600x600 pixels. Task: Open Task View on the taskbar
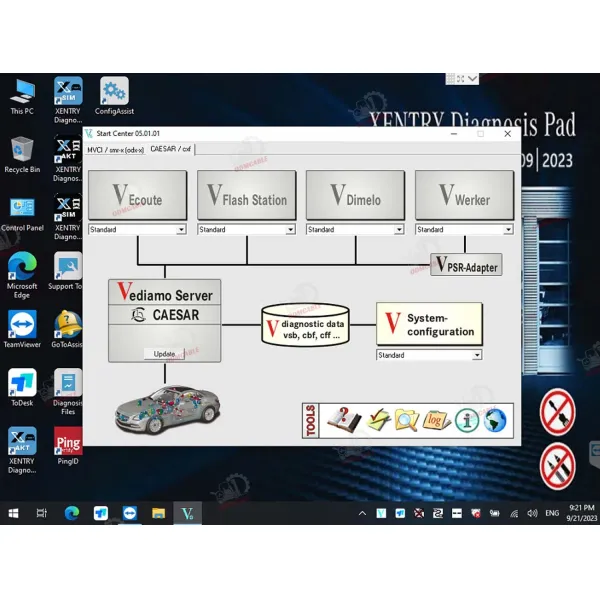pos(41,513)
